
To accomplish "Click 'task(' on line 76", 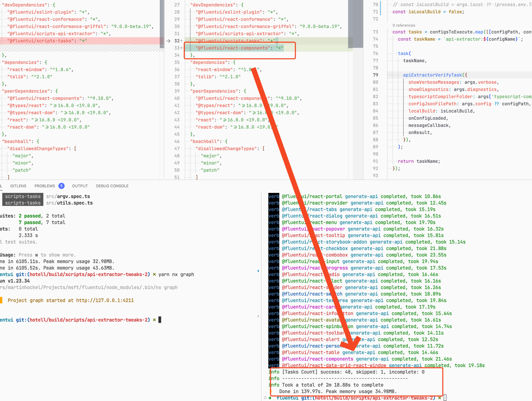I will [404, 53].
